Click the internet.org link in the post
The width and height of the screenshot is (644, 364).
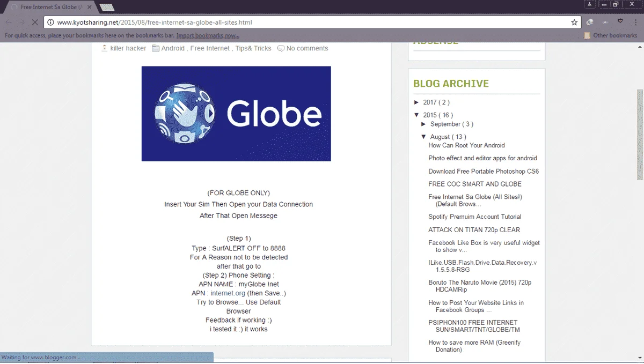228,293
